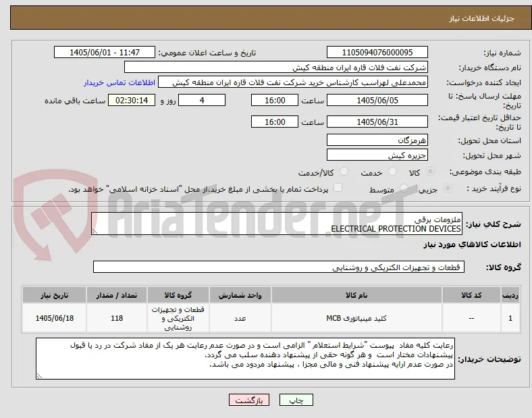The width and height of the screenshot is (532, 418).
Task: Click the نام کالا column header
Action: tap(356, 295)
